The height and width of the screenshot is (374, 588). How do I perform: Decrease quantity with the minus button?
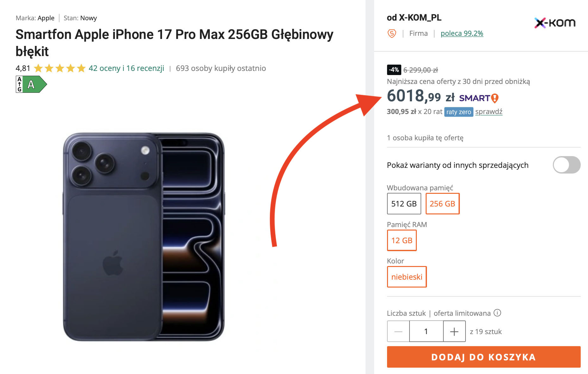(398, 331)
